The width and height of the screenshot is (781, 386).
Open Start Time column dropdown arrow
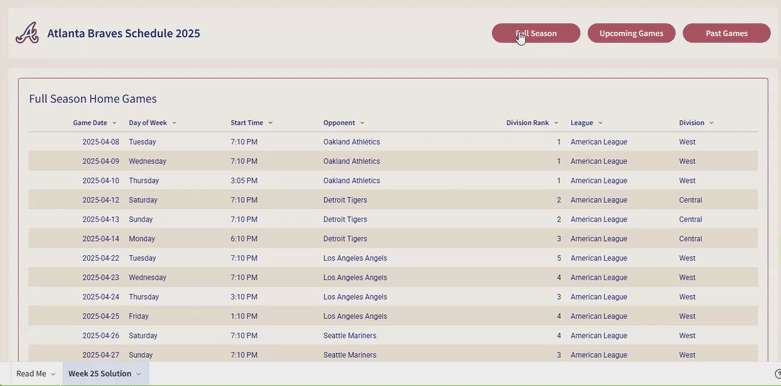(x=270, y=123)
